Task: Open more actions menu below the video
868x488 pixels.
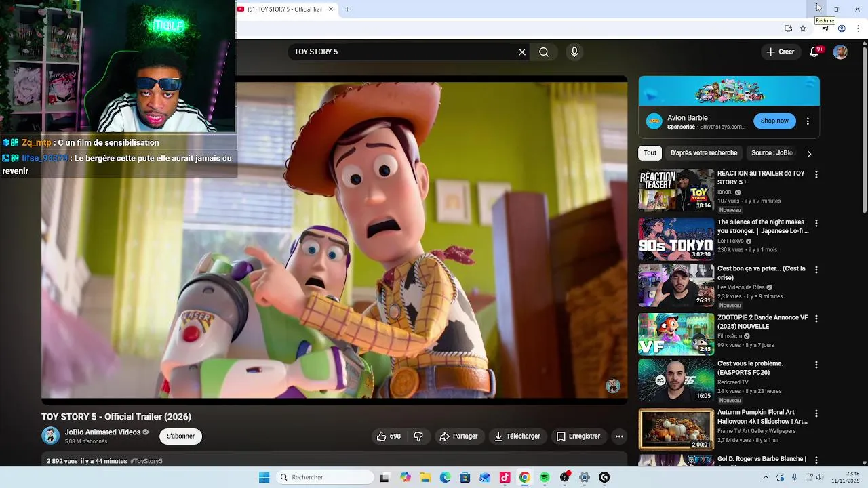Action: point(619,436)
